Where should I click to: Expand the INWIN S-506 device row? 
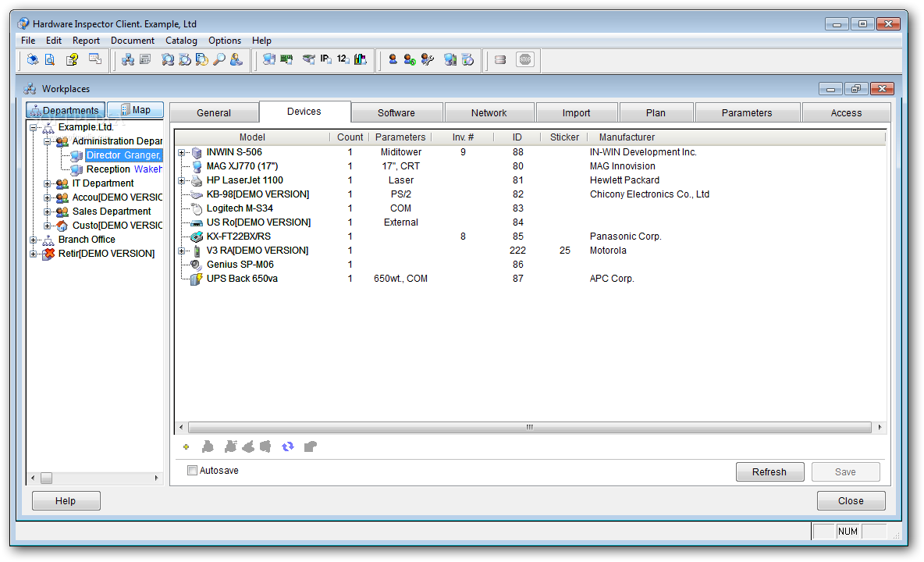point(182,152)
